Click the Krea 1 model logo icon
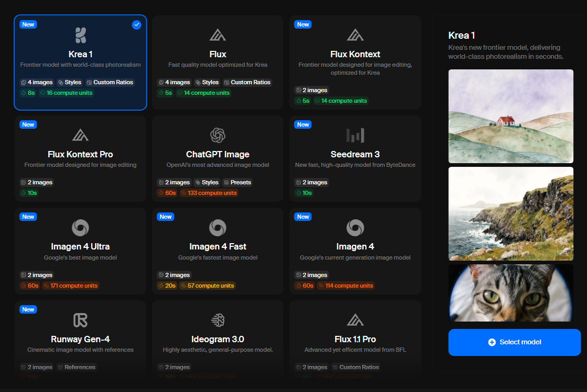 tap(81, 35)
